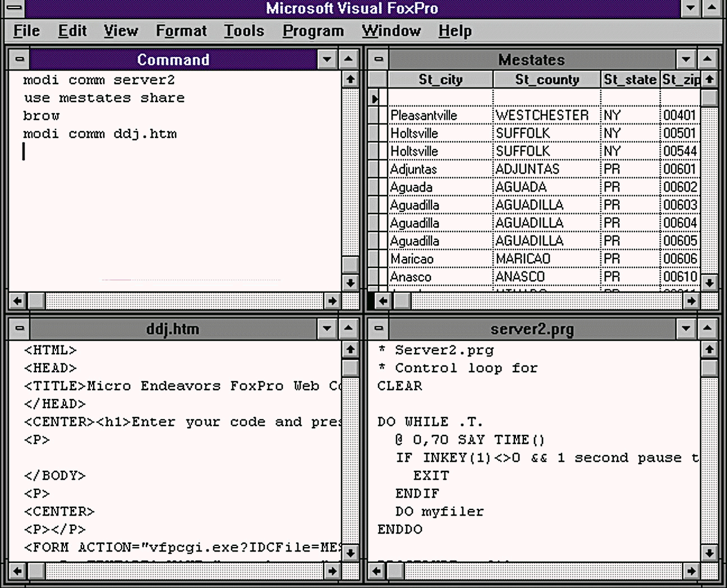Click the Command window minimize down-arrow
The height and width of the screenshot is (588, 727).
327,59
